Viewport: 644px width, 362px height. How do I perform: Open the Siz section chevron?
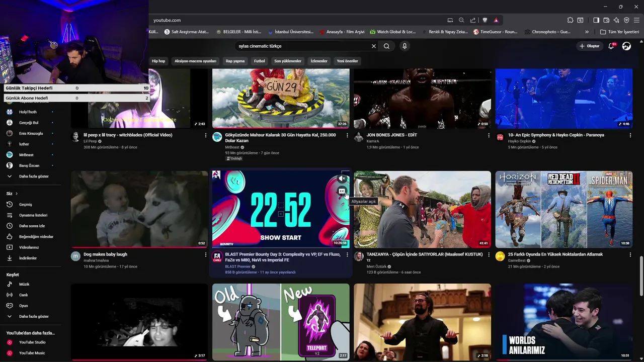tap(16, 194)
